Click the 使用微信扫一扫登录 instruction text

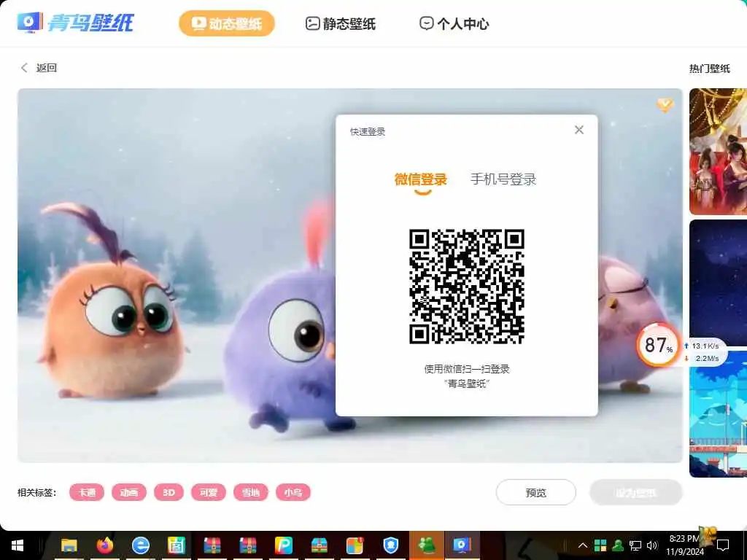coord(467,368)
